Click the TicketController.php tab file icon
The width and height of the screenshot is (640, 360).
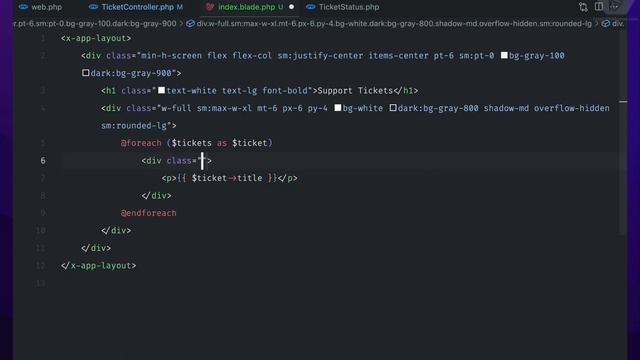(93, 7)
